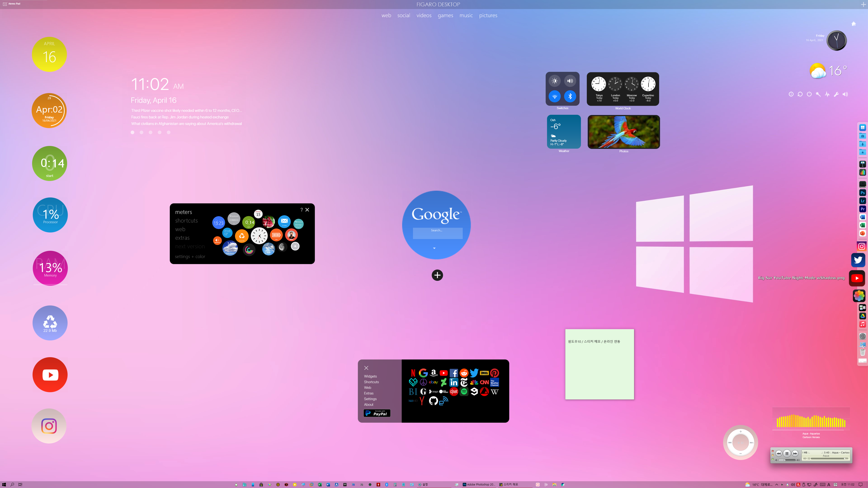This screenshot has height=488, width=868.
Task: Click the restart icon in system icon row
Action: (x=800, y=94)
